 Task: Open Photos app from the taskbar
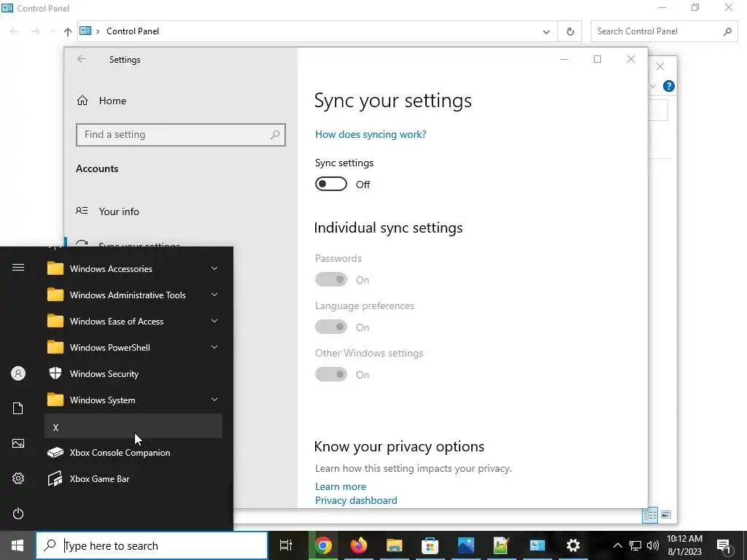(466, 545)
